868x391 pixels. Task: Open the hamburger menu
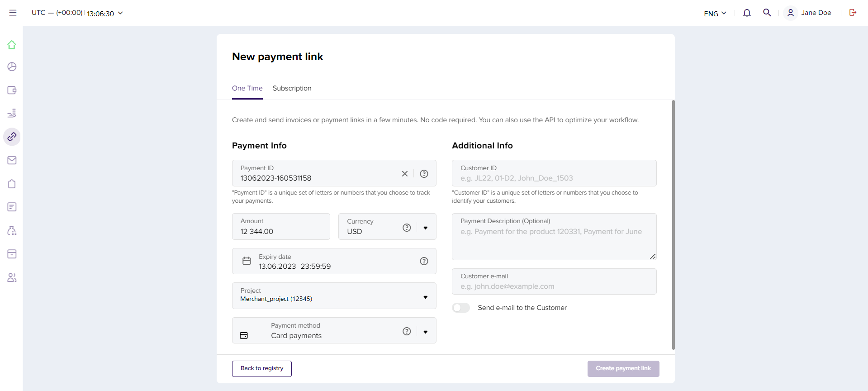click(x=13, y=13)
